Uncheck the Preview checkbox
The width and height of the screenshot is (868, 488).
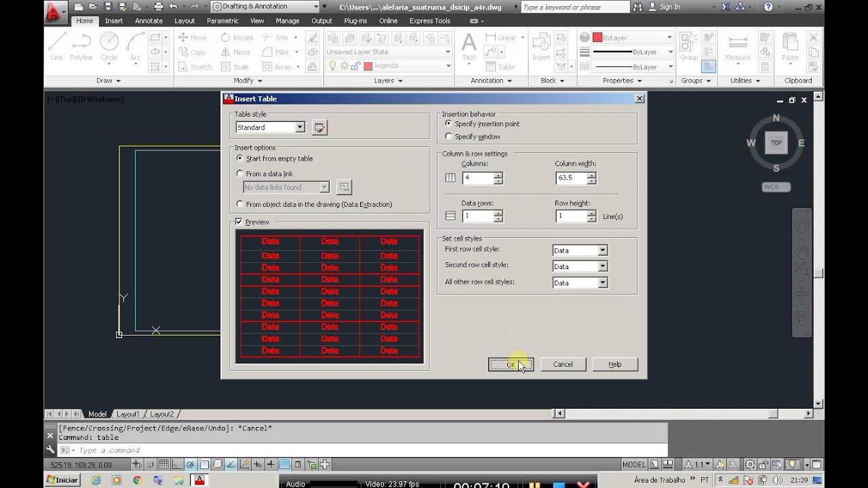(239, 222)
